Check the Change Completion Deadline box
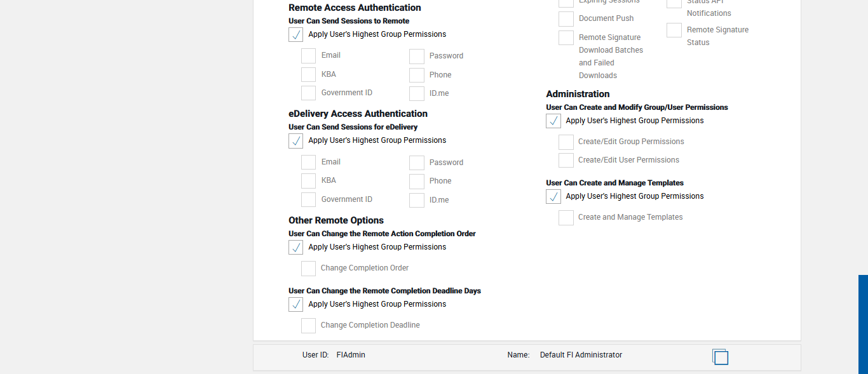 coord(309,326)
